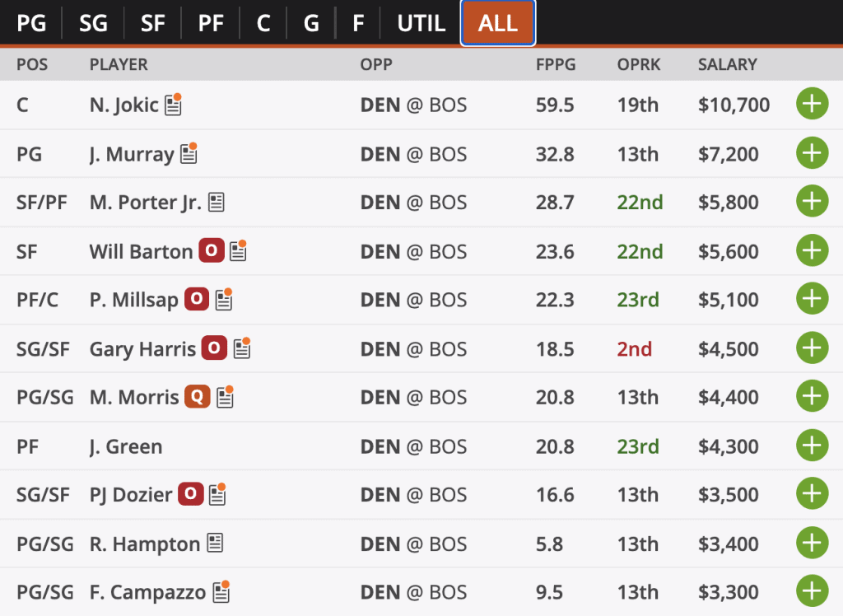Open F. Campazzo's news note icon
This screenshot has width=843, height=616.
[x=221, y=592]
